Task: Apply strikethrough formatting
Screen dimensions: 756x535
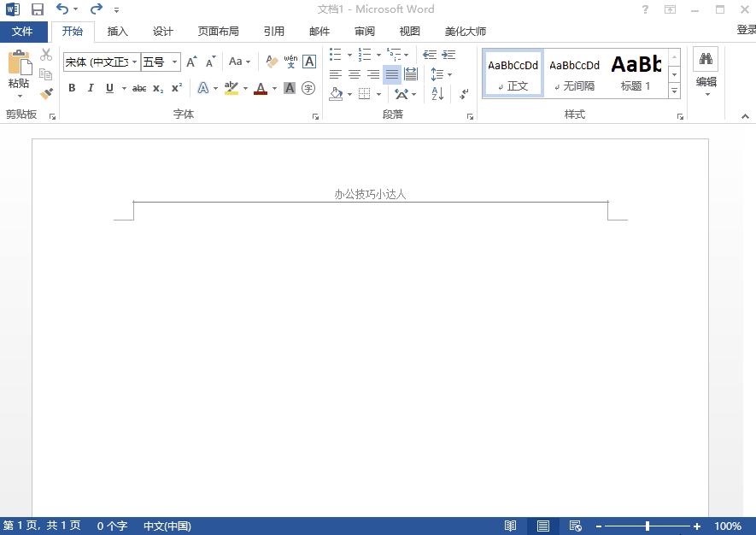Action: tap(138, 88)
